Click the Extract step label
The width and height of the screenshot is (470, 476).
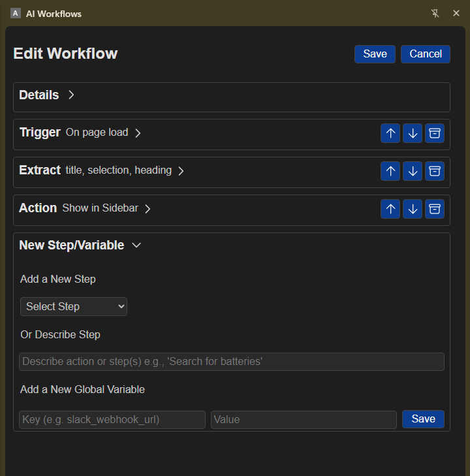tap(40, 170)
